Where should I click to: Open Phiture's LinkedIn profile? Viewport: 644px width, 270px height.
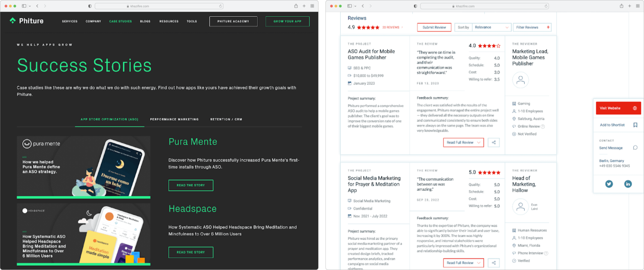click(628, 184)
